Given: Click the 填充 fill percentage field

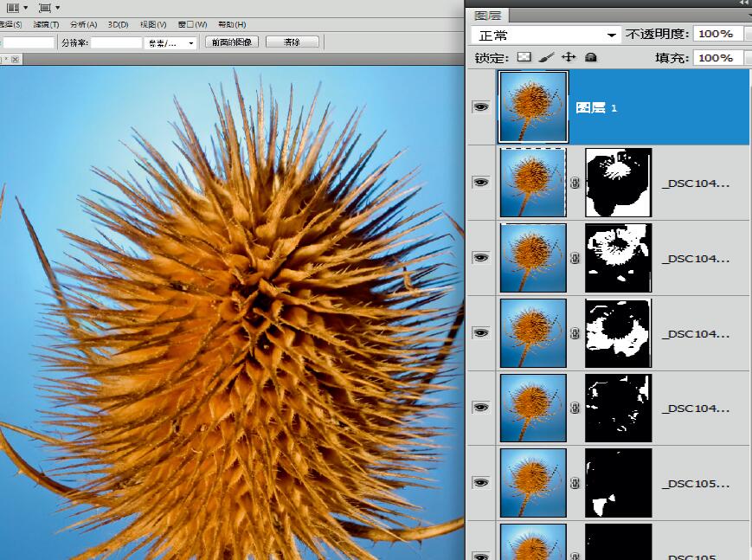Looking at the screenshot, I should 715,58.
